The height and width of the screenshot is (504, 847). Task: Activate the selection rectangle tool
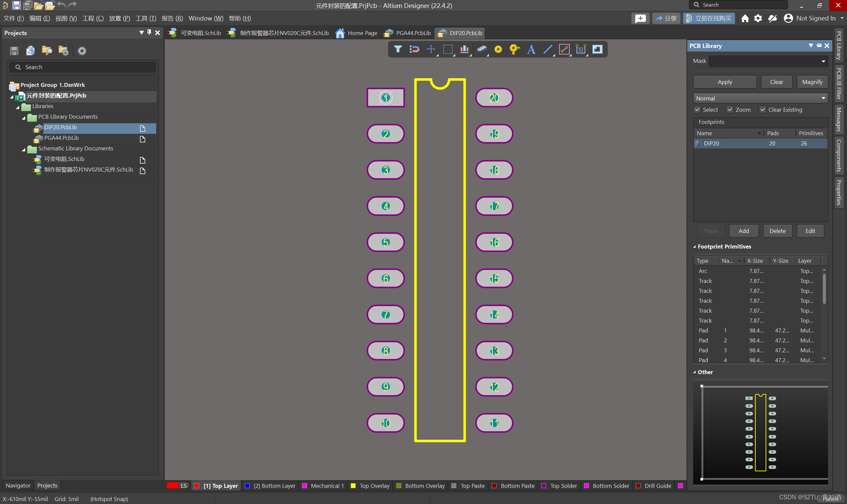(448, 50)
